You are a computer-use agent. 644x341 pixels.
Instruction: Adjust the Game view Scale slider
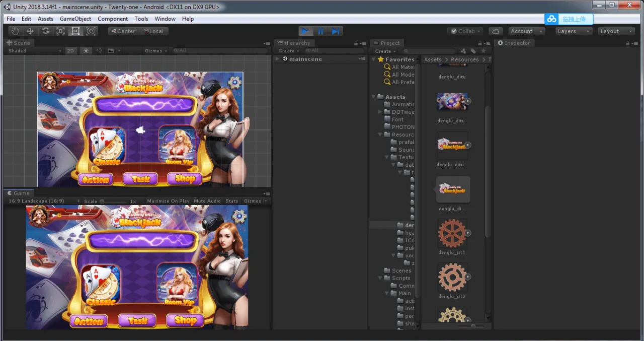[x=116, y=201]
